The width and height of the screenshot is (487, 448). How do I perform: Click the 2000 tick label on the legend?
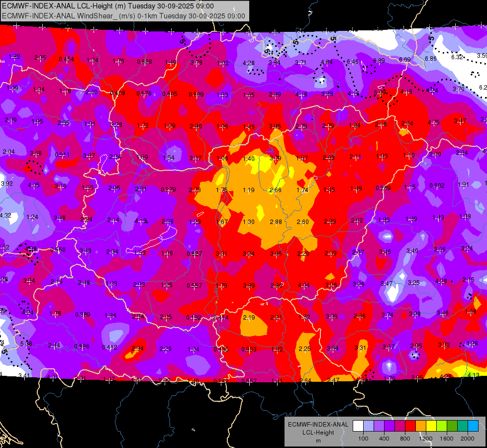pos(468,439)
